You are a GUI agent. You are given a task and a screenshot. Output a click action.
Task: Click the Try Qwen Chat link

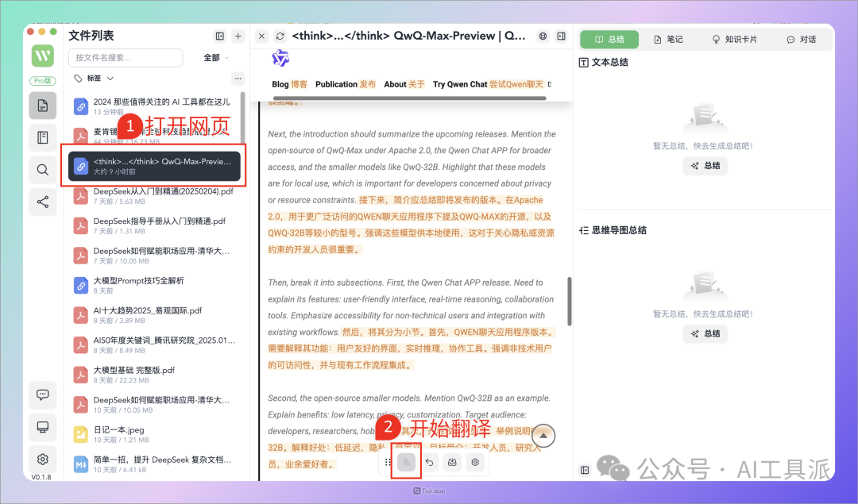[488, 84]
